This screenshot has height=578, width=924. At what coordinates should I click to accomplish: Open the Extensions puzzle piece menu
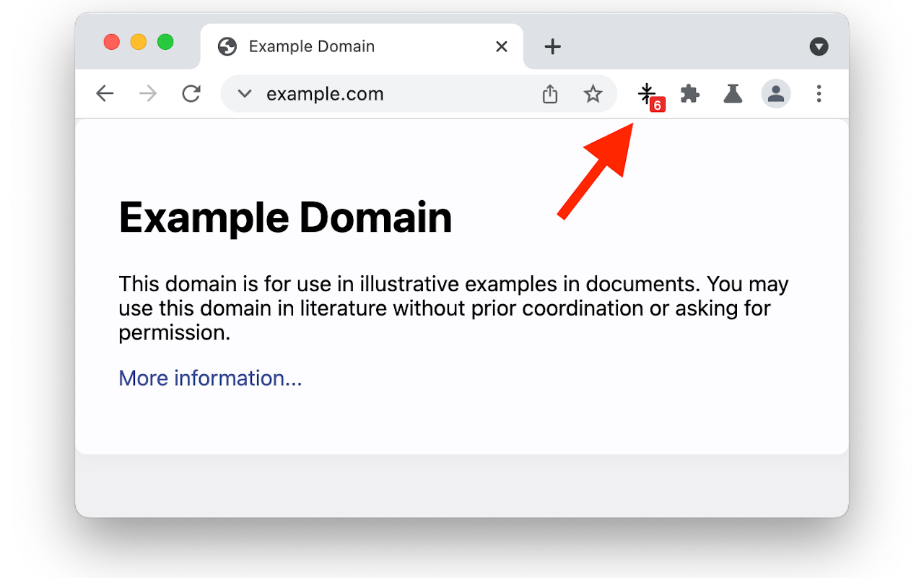689,93
